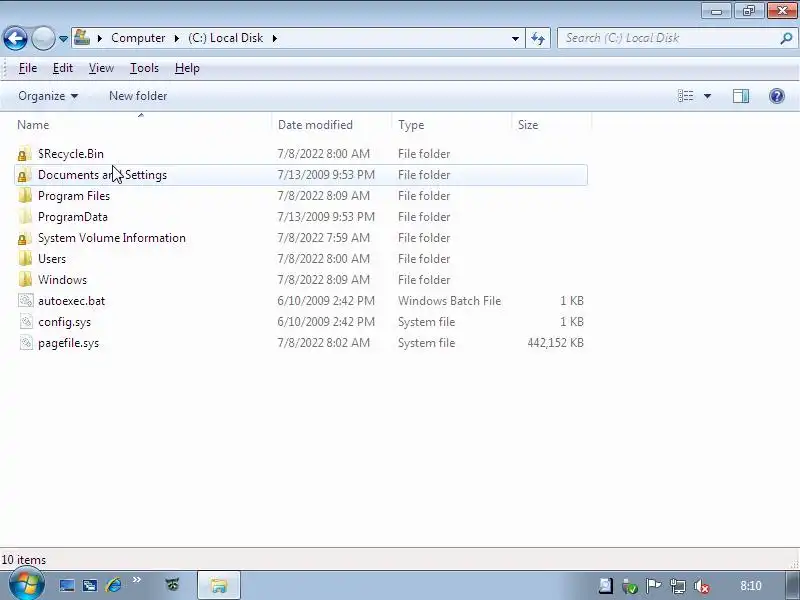Click the raccoon icon in the taskbar
This screenshot has height=600, width=800.
[172, 584]
